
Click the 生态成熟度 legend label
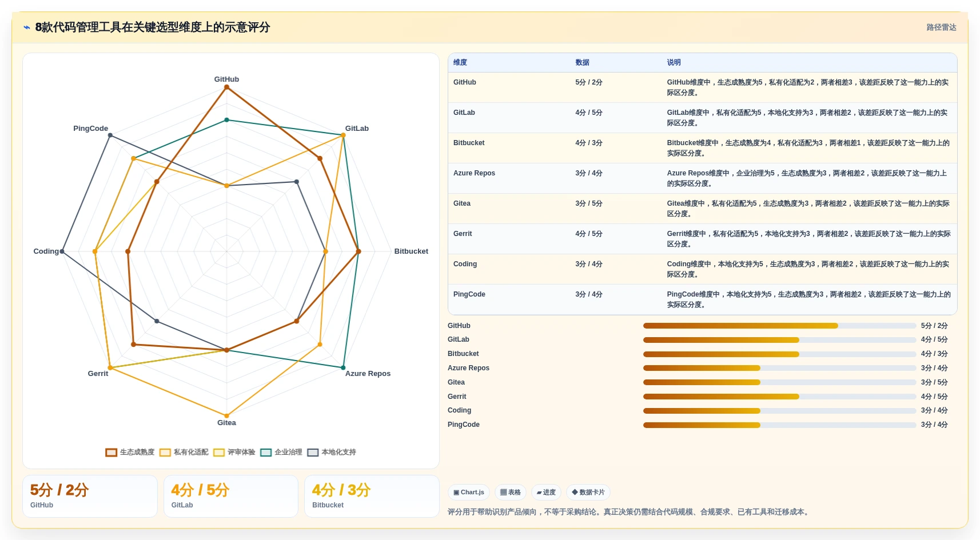point(137,452)
